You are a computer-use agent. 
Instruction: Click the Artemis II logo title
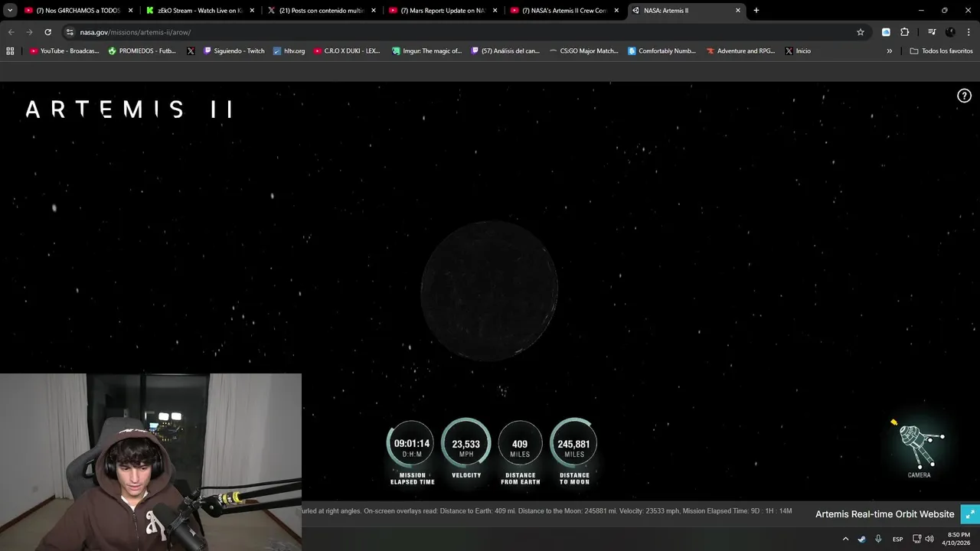tap(129, 109)
